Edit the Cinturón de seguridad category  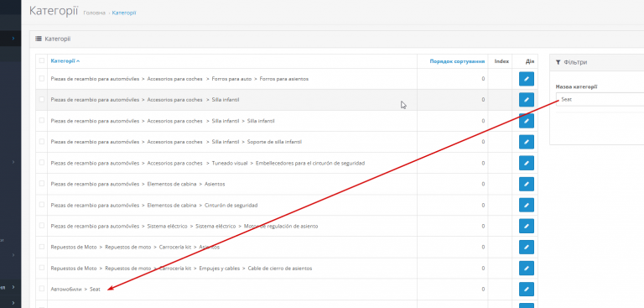[x=526, y=206]
